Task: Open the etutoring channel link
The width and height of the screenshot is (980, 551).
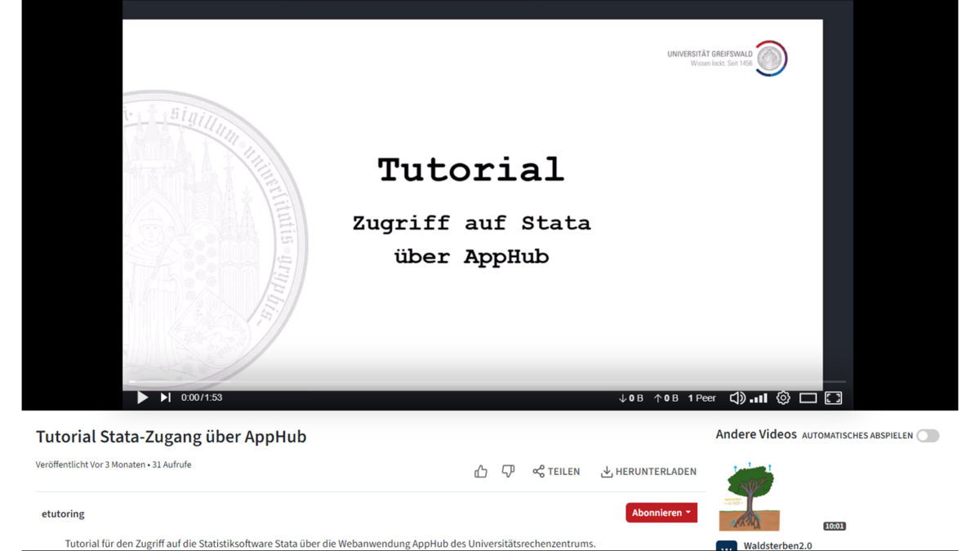Action: pos(63,513)
